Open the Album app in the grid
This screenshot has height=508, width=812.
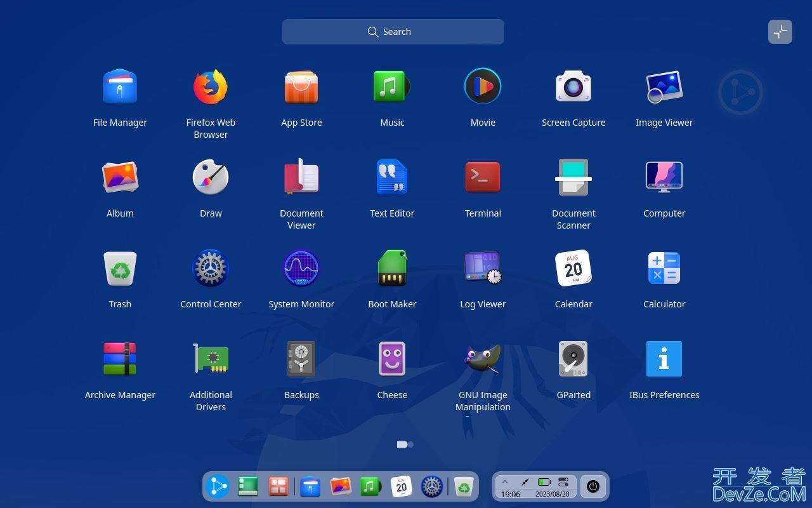point(120,177)
